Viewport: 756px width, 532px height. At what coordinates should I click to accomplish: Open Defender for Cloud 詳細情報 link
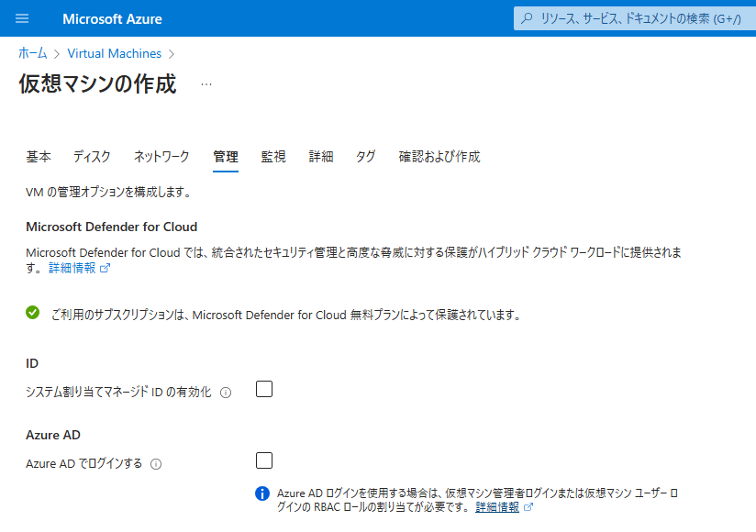(x=72, y=268)
